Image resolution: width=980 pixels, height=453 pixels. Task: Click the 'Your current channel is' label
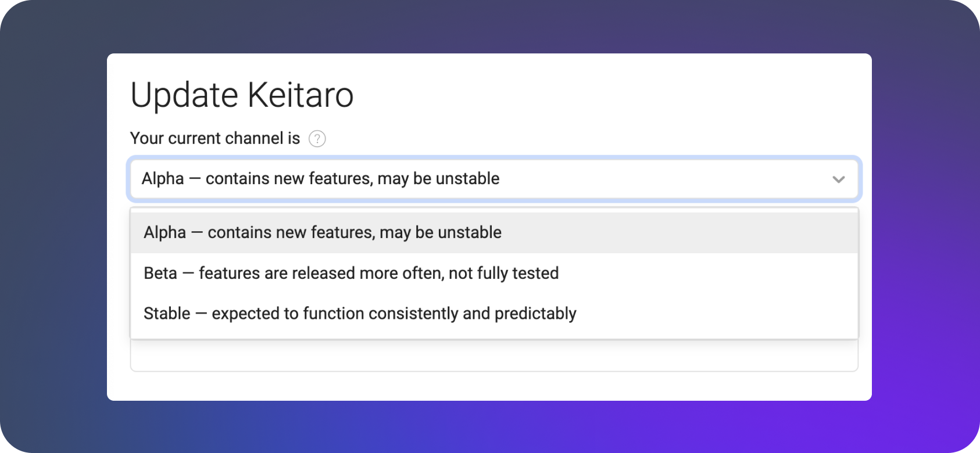point(215,138)
